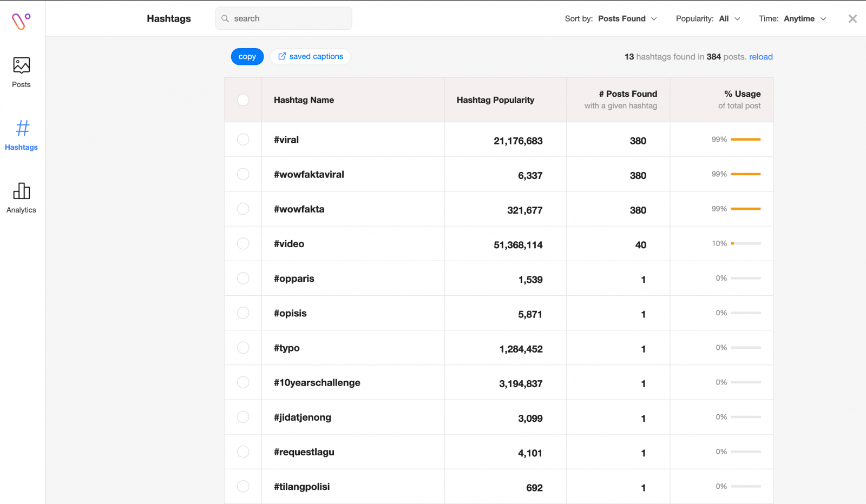Open saved captions
Viewport: 866px width, 504px height.
click(310, 56)
